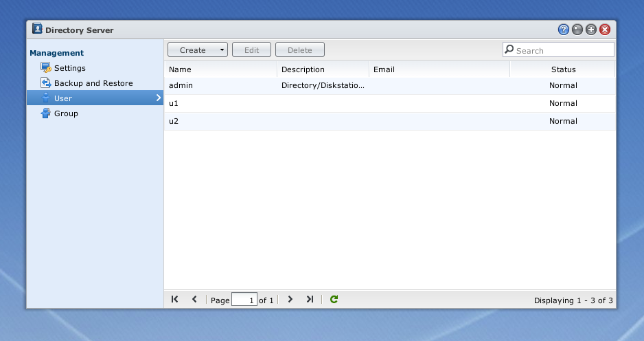Select the u2 user row
Image resolution: width=644 pixels, height=341 pixels.
point(390,121)
